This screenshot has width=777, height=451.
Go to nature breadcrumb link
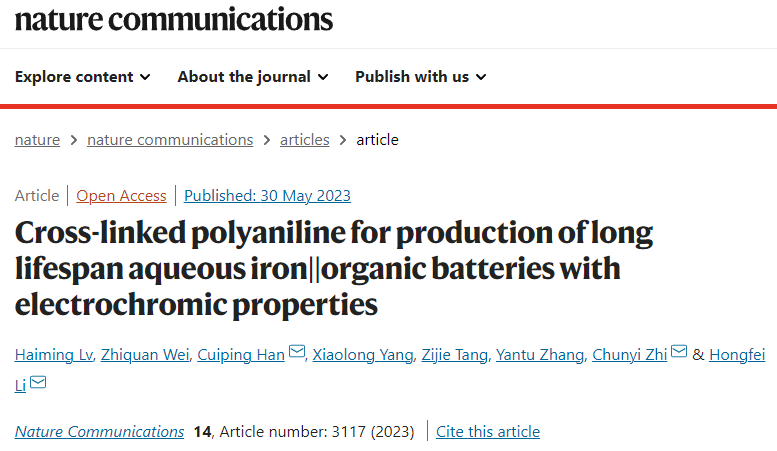[x=37, y=140]
